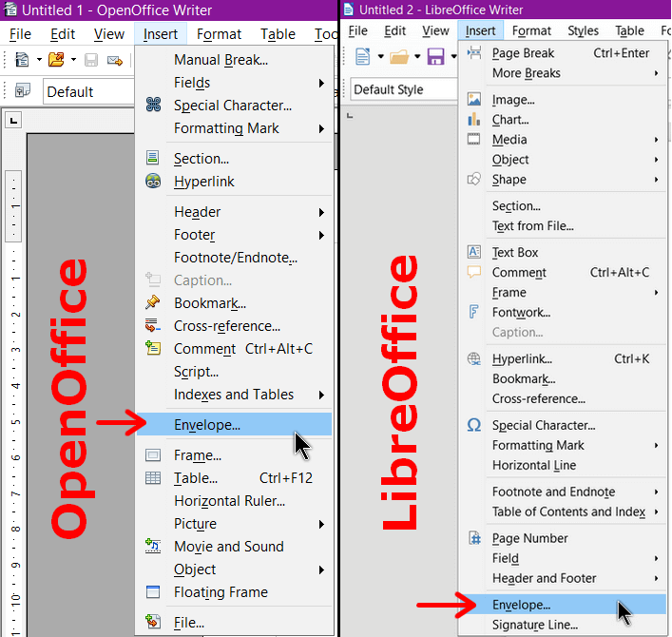Click email document icon in OpenOffice toolbar
Viewport: 672px width, 637px height.
[x=115, y=60]
